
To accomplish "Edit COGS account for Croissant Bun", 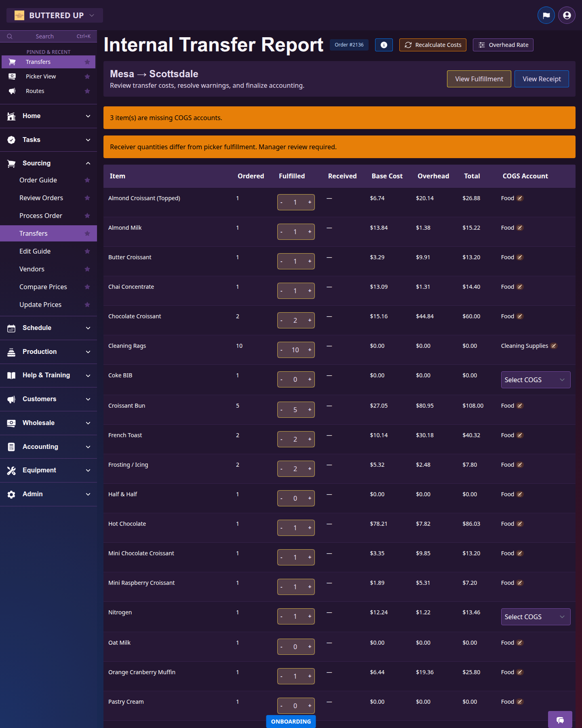I will coord(520,406).
